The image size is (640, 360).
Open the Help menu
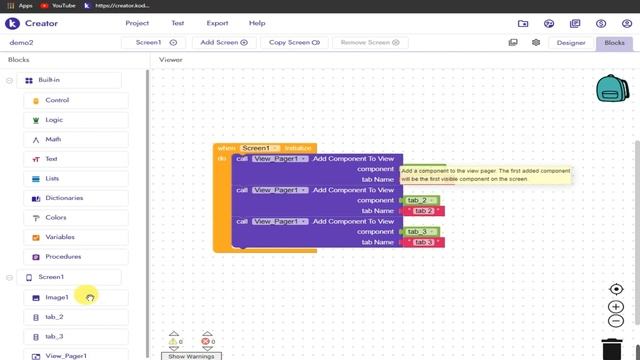click(257, 23)
